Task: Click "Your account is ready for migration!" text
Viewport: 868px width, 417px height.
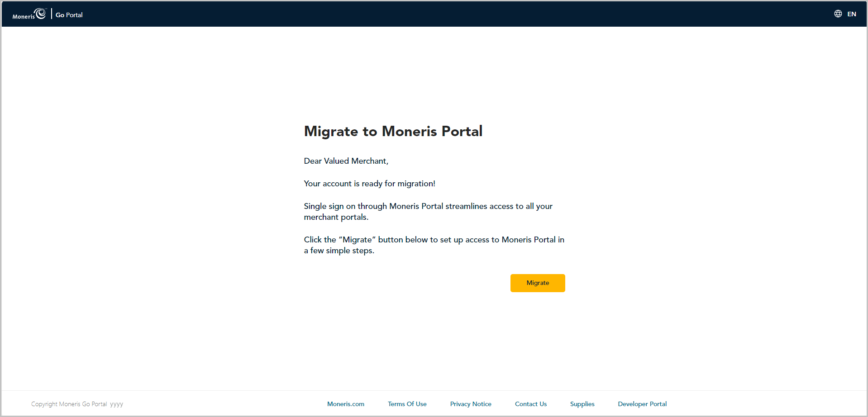Action: [370, 184]
